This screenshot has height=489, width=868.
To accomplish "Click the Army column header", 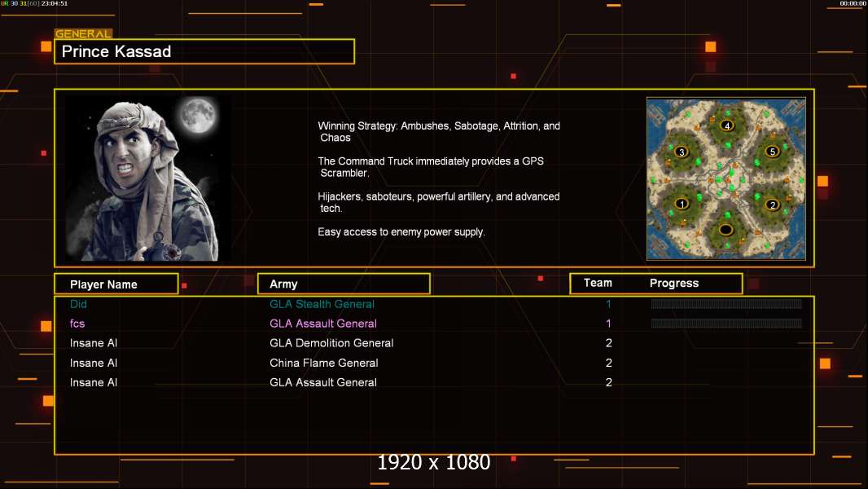I will [344, 284].
